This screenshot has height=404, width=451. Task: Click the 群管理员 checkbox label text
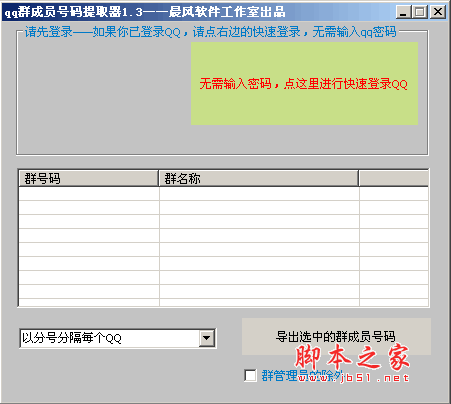(302, 376)
